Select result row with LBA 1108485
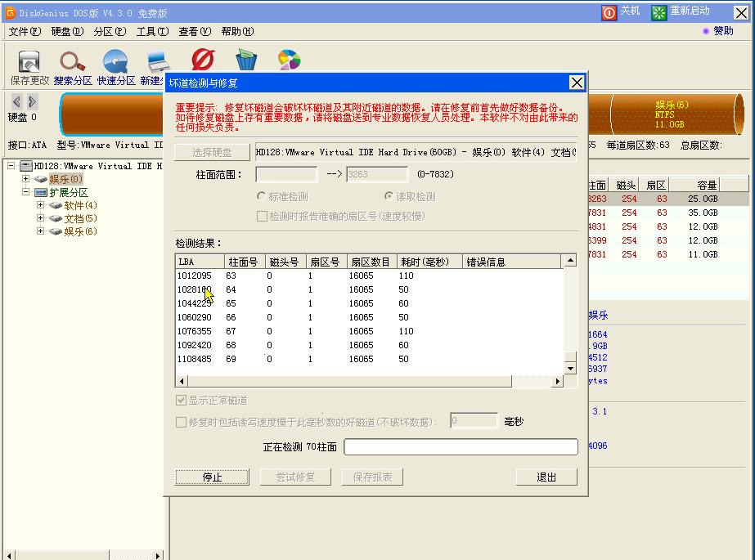 click(369, 359)
